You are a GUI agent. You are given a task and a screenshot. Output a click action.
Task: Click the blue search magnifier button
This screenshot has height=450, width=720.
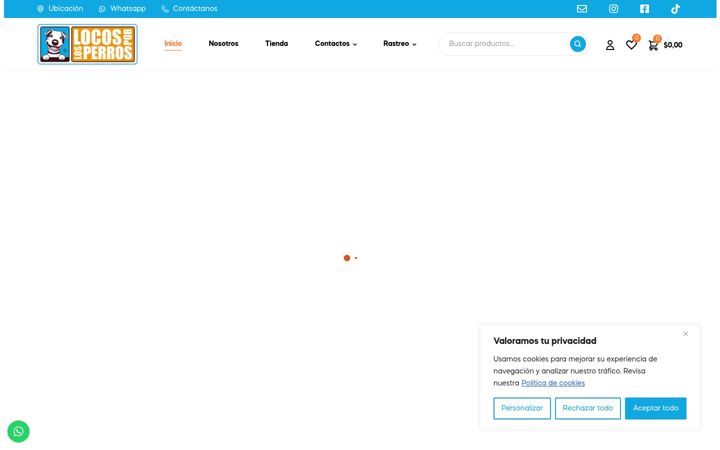pyautogui.click(x=577, y=44)
